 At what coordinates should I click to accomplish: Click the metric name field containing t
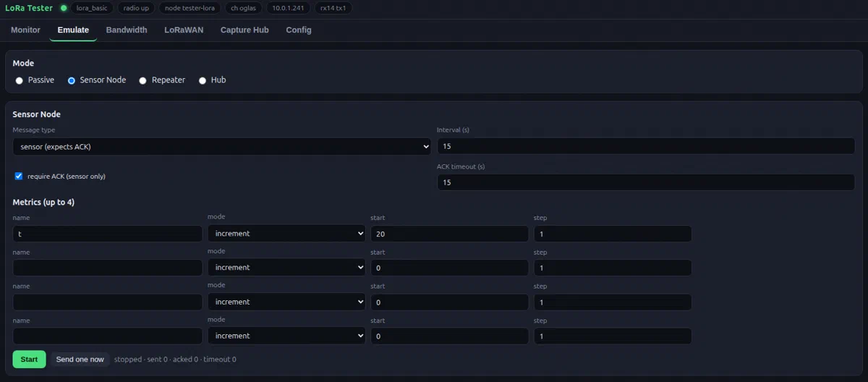[108, 234]
